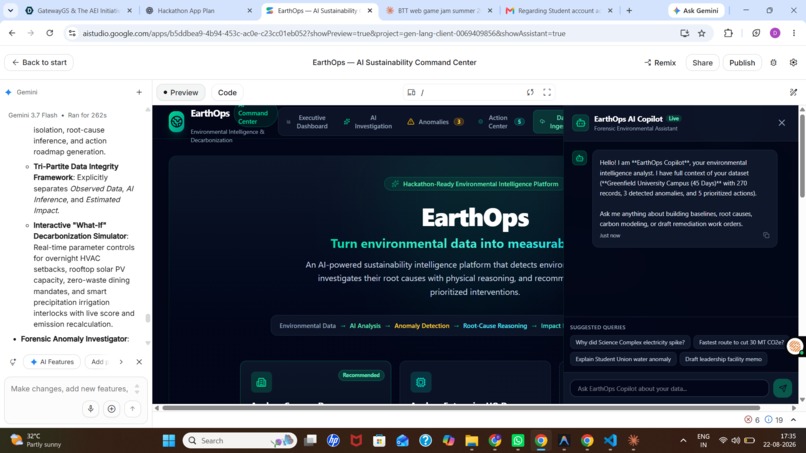Choose 'Explain Student Union water anomaly' suggestion
The height and width of the screenshot is (453, 806).
coord(622,359)
